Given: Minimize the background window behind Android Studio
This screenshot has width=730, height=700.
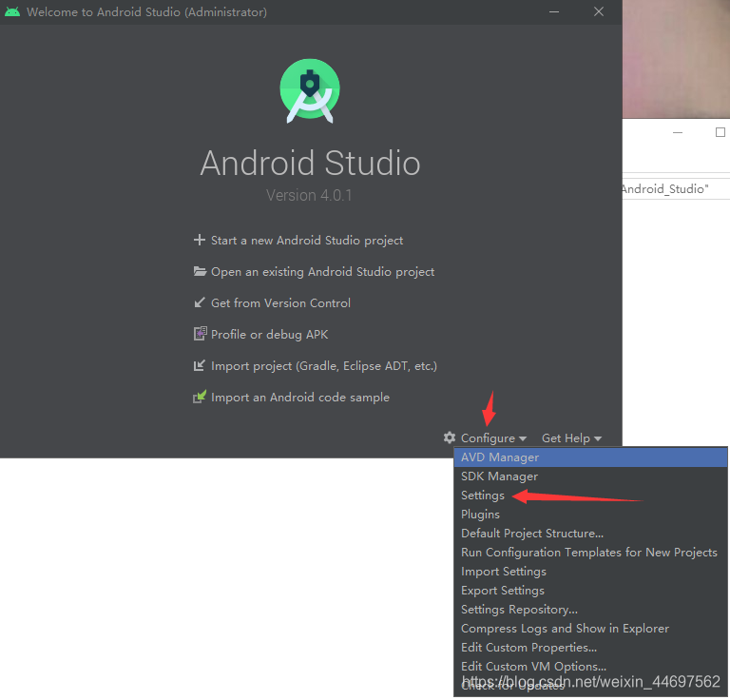Looking at the screenshot, I should (678, 133).
